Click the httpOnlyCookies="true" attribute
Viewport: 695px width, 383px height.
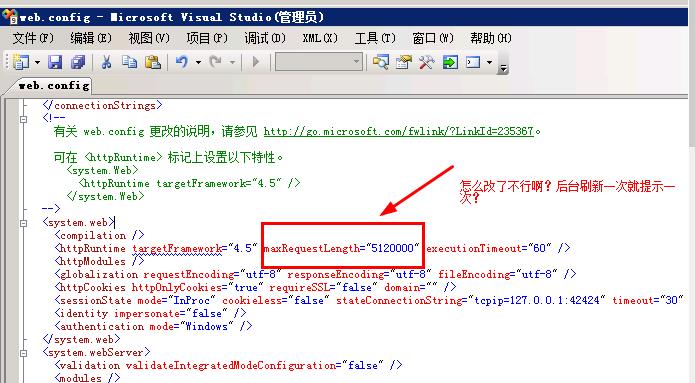point(198,288)
